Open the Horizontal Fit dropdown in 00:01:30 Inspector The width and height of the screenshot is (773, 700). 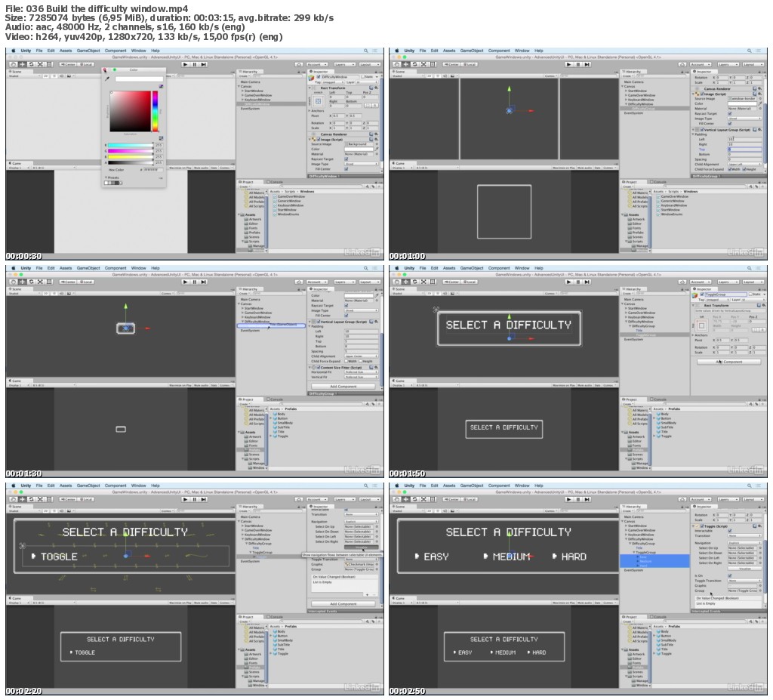362,372
